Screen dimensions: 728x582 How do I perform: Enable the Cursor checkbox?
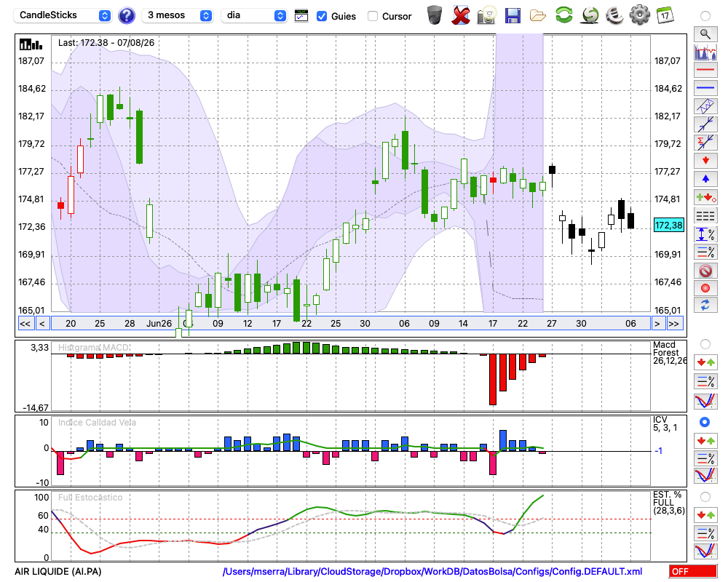click(372, 16)
